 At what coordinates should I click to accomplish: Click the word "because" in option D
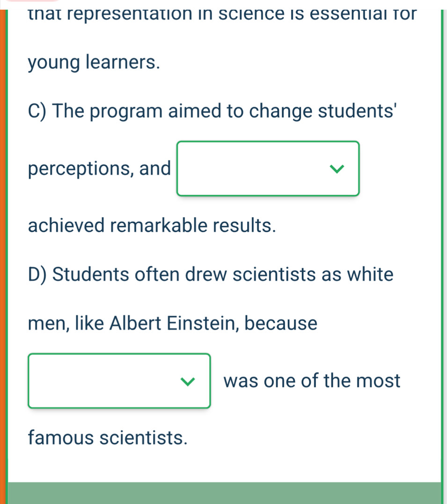[x=282, y=323]
